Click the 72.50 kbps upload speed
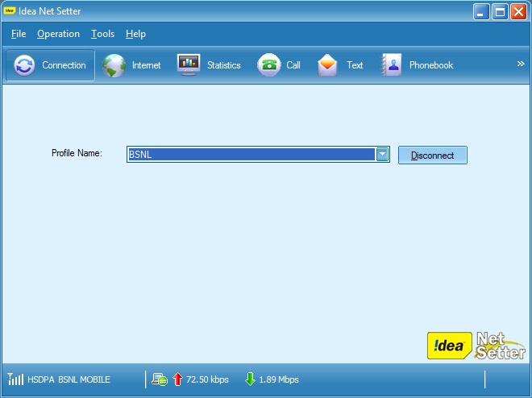Viewport: 532px width, 398px height. 207,379
